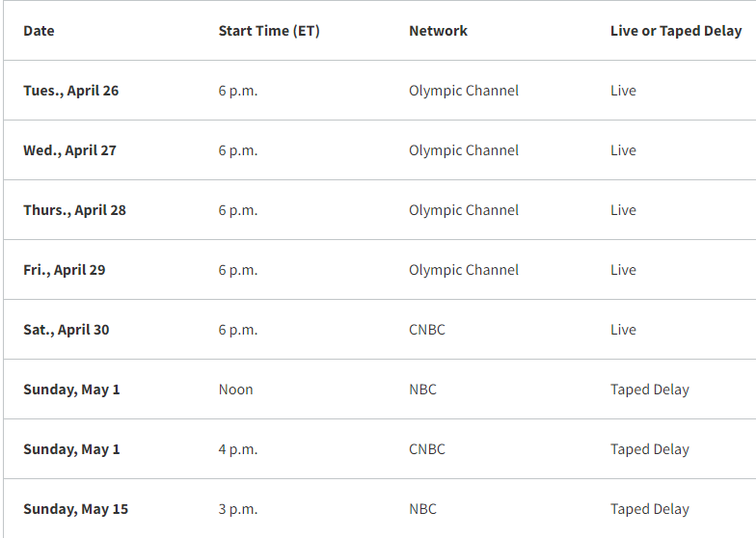Select the Wed., April 27 date cell

pyautogui.click(x=69, y=150)
